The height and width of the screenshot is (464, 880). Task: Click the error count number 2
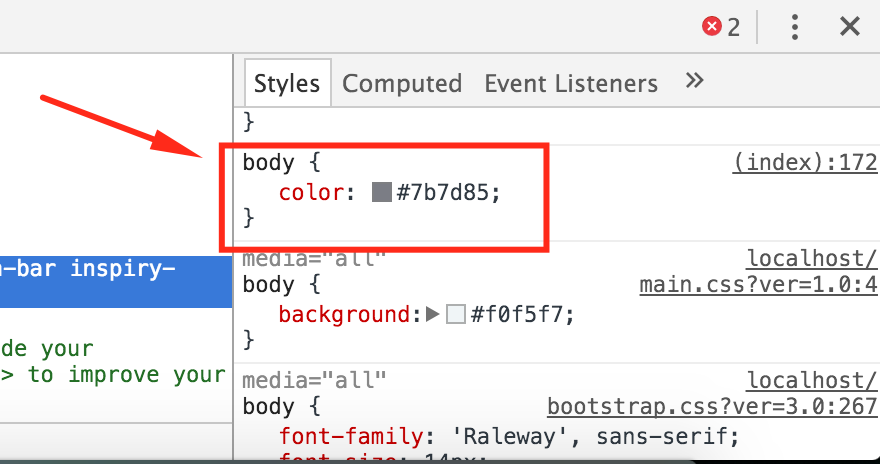click(734, 27)
